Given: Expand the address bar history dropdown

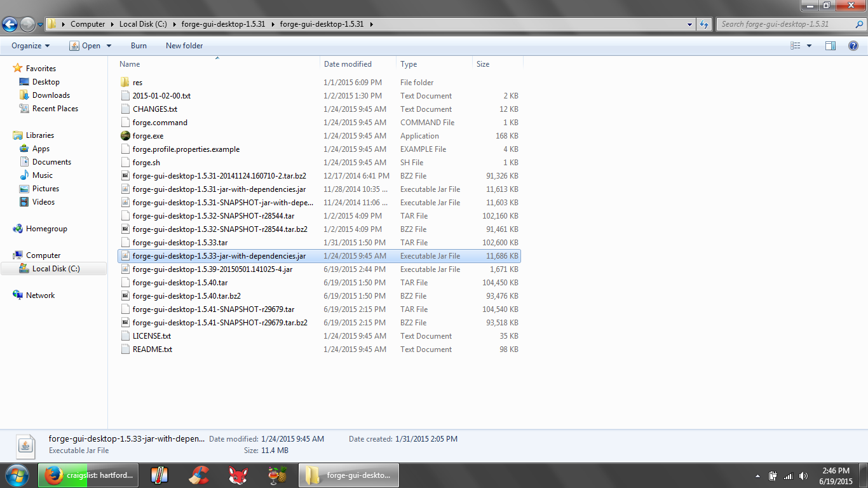Looking at the screenshot, I should [690, 24].
